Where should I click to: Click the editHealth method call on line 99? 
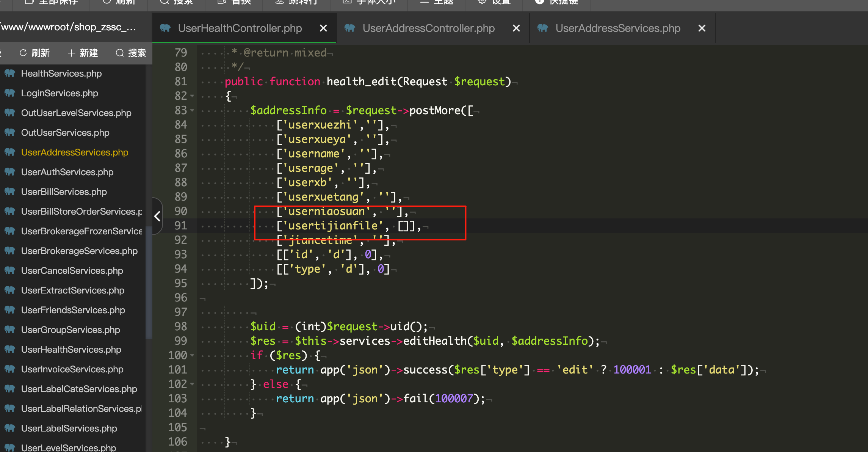(x=434, y=341)
